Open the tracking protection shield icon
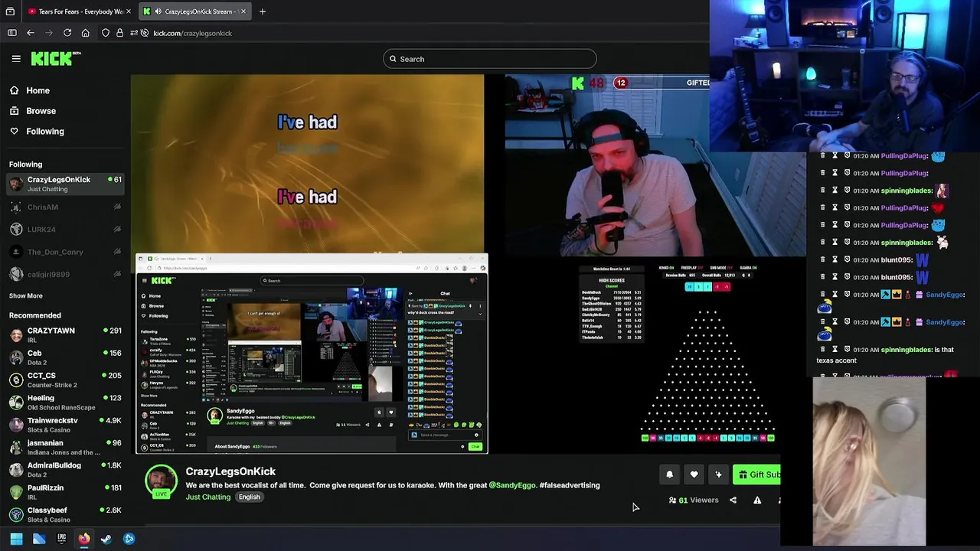Image resolution: width=980 pixels, height=551 pixels. point(106,33)
